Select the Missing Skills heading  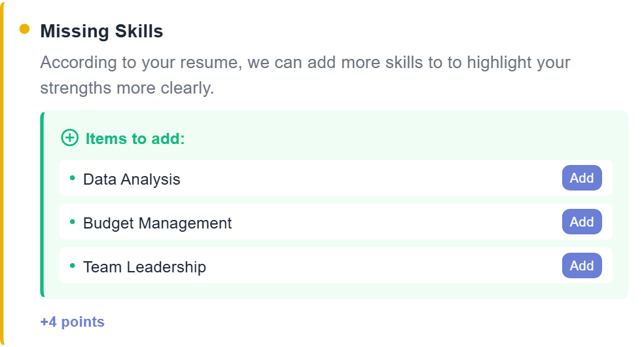[x=101, y=31]
